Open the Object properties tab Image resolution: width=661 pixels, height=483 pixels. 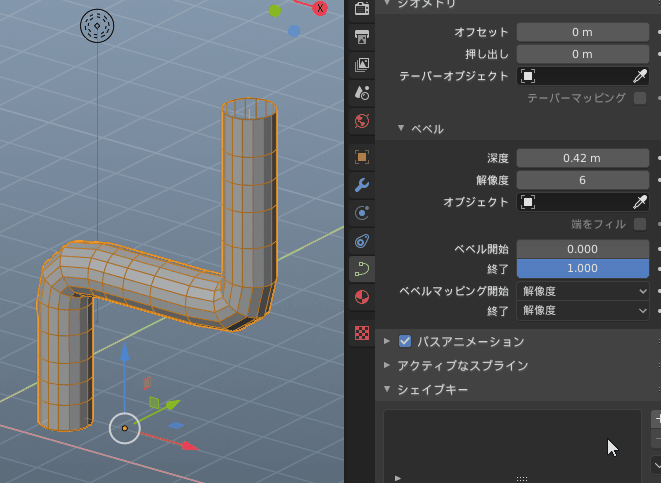click(x=362, y=157)
